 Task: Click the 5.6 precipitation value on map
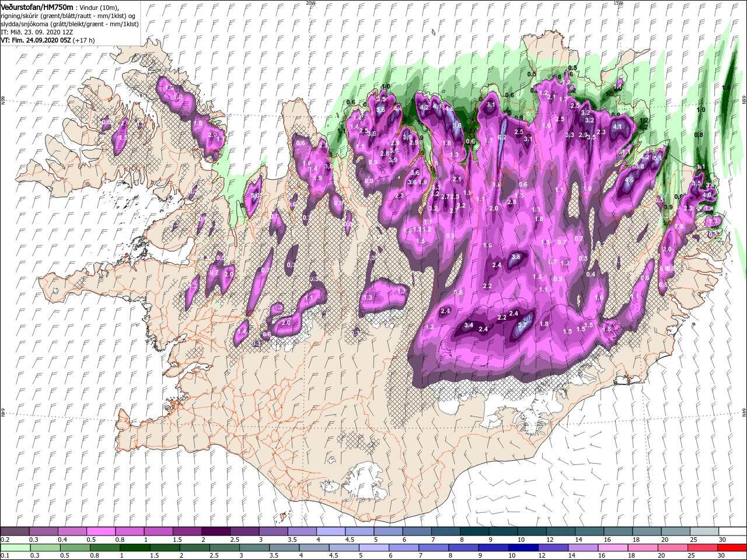[381, 110]
